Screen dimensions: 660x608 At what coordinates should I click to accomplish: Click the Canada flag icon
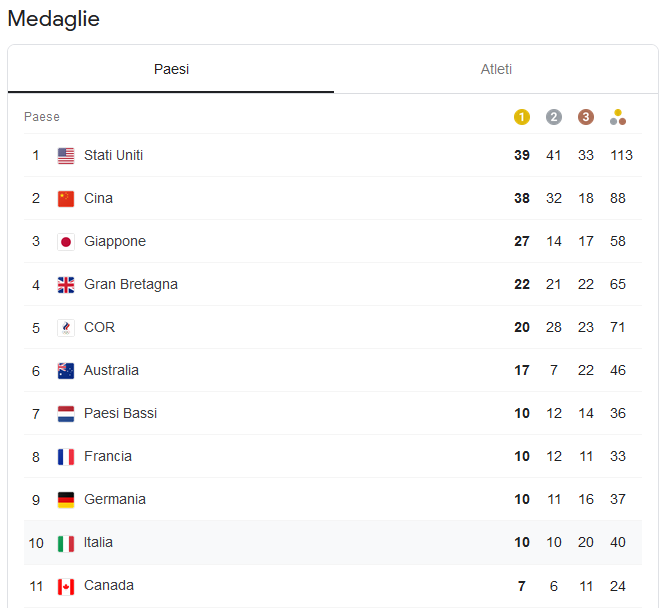pyautogui.click(x=66, y=586)
